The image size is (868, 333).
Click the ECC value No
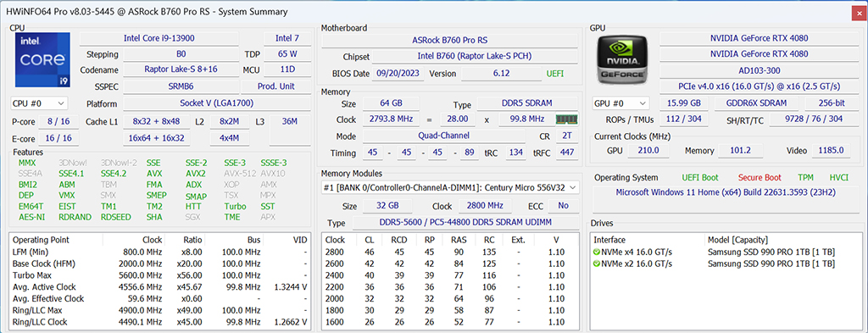coord(564,206)
